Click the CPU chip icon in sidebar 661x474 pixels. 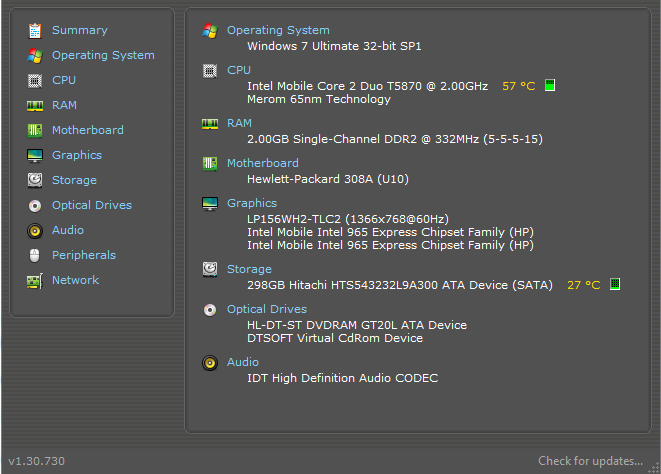[x=35, y=81]
